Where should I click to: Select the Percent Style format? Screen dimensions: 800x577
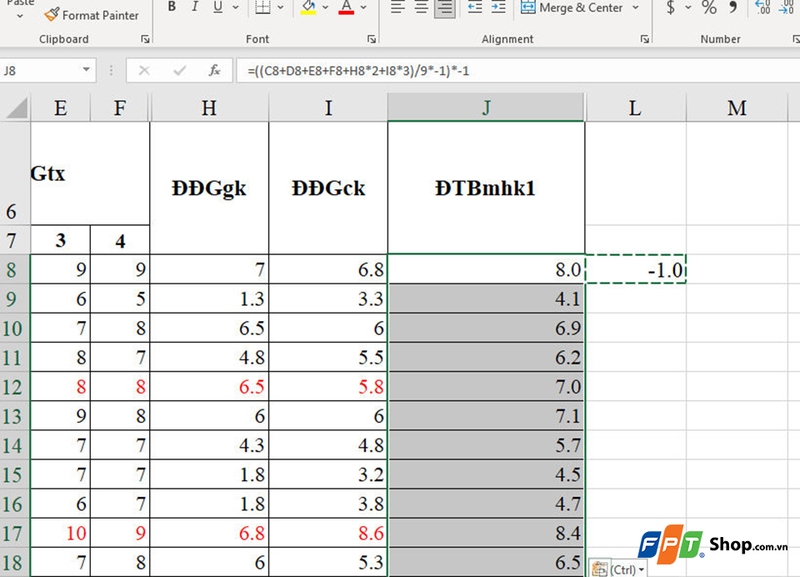click(x=708, y=8)
